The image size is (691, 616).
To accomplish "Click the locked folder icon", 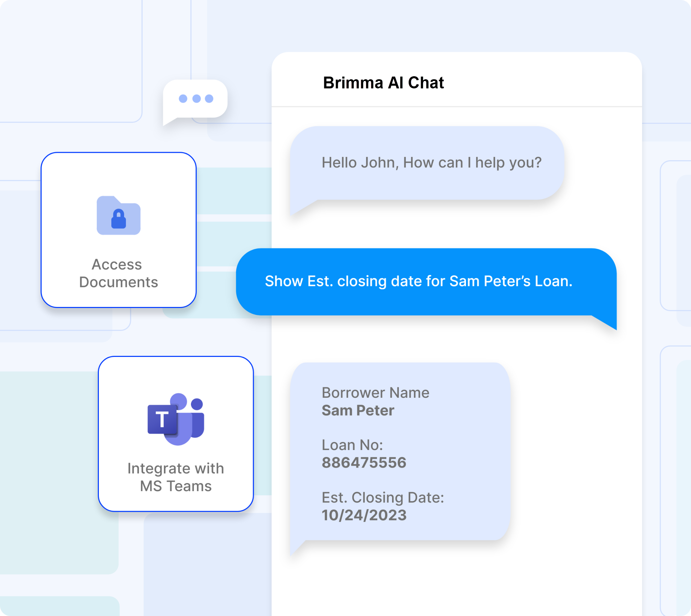I will [x=118, y=215].
